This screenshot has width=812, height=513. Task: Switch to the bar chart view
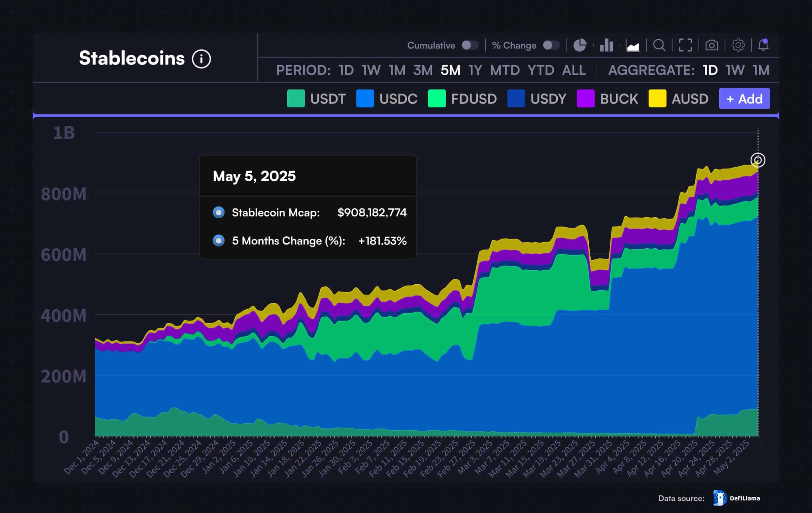click(x=606, y=44)
